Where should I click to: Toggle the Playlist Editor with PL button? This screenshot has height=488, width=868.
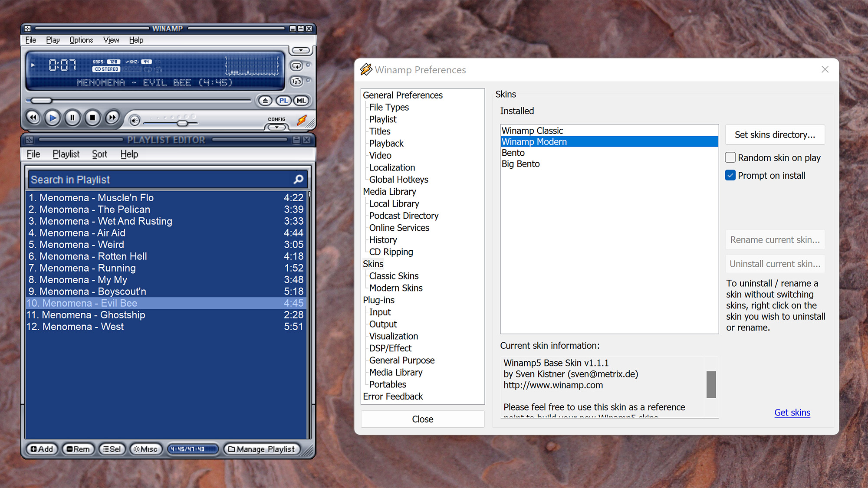[283, 100]
